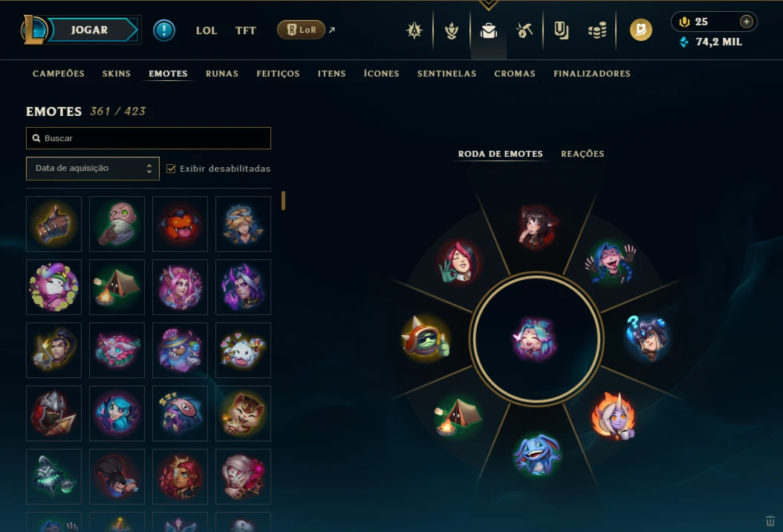Click the JOGAR button
Screen dimensions: 783x532
pos(90,30)
